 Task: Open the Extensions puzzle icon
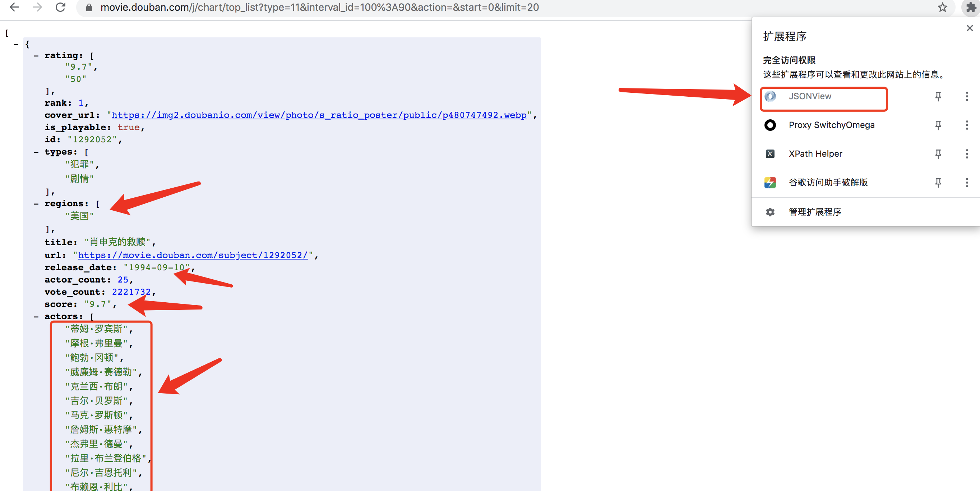click(971, 7)
